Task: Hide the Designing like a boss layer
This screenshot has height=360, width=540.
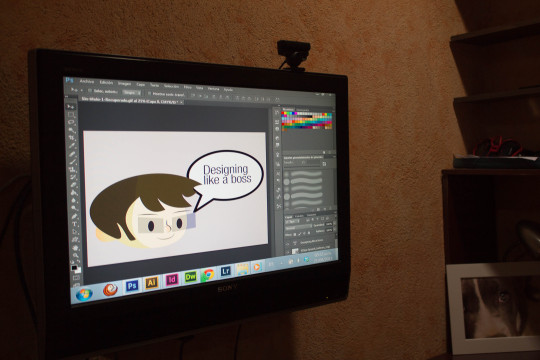Action: coord(288,243)
